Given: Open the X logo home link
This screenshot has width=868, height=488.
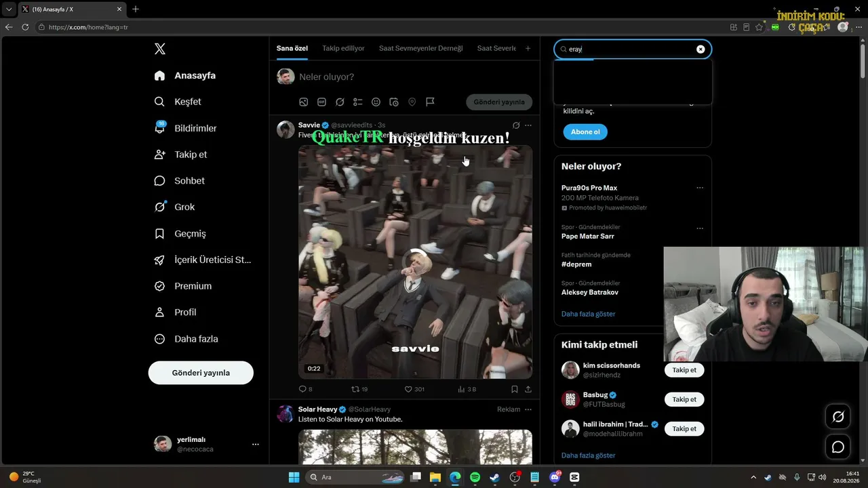Looking at the screenshot, I should (160, 49).
